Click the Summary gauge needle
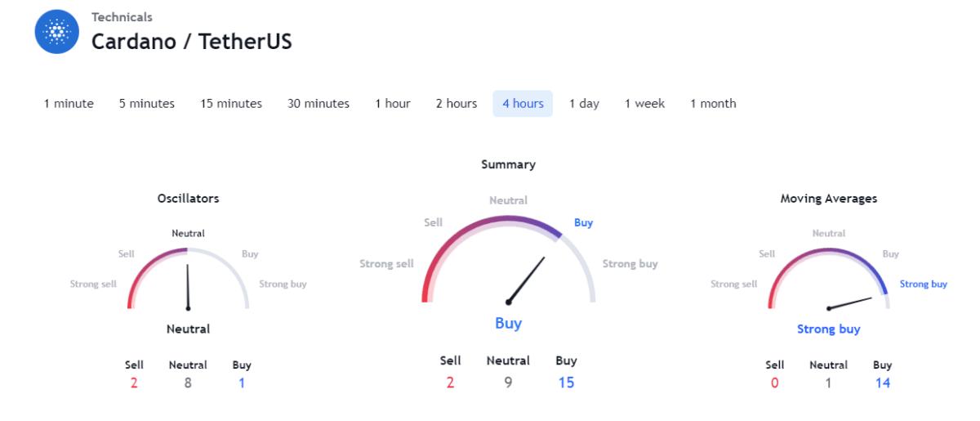980x421 pixels. (x=526, y=280)
